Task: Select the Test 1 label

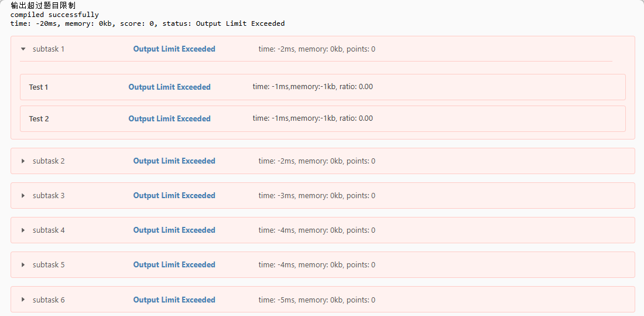Action: [39, 87]
